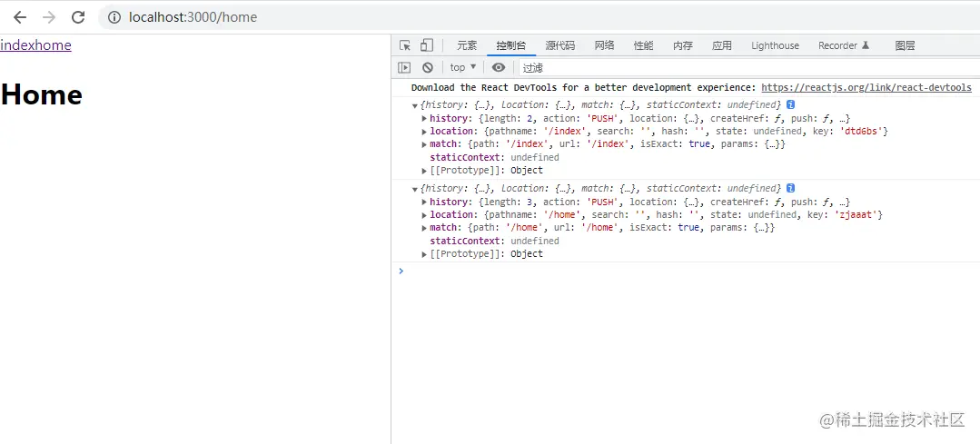Show the console sidebar icon
Viewport: 980px width, 444px height.
pos(405,67)
